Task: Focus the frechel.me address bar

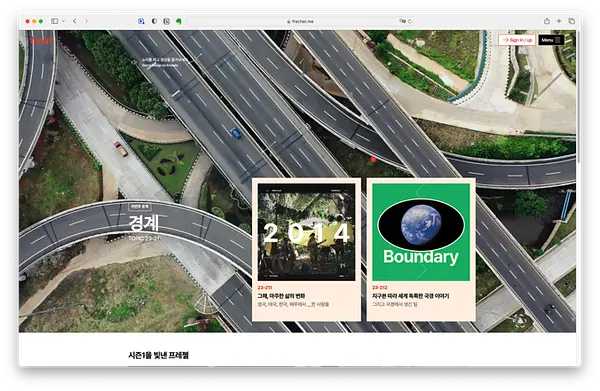Action: pos(300,21)
